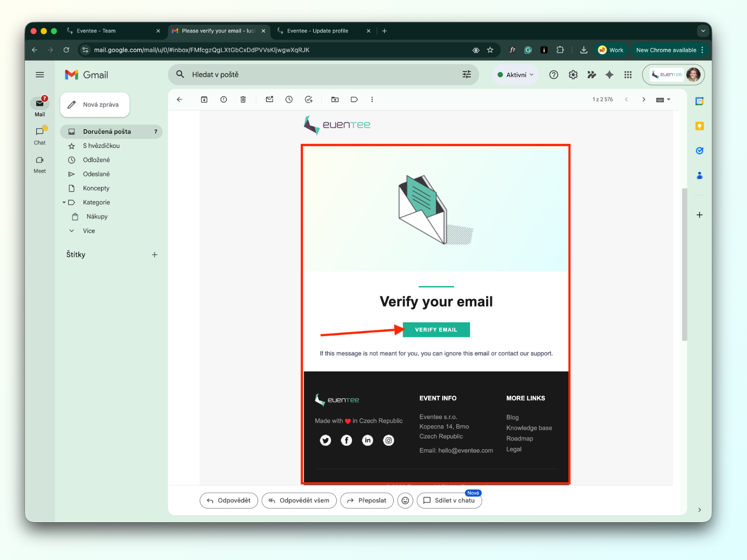This screenshot has width=747, height=560.
Task: Open Gmail settings gear
Action: pos(573,75)
